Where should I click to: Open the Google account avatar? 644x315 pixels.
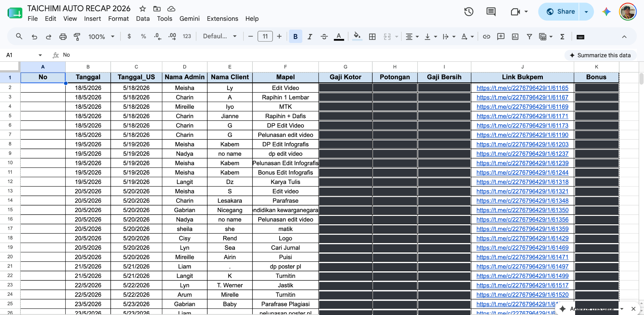point(628,12)
